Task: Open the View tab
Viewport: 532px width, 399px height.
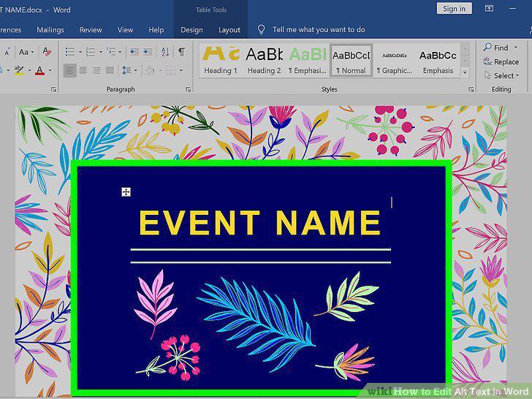Action: pyautogui.click(x=125, y=30)
